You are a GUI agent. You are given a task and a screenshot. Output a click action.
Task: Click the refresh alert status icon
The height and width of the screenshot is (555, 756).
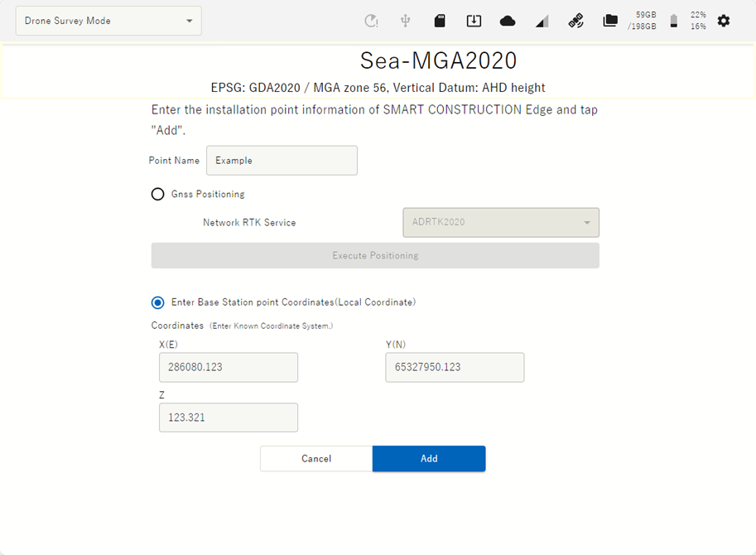(x=371, y=21)
